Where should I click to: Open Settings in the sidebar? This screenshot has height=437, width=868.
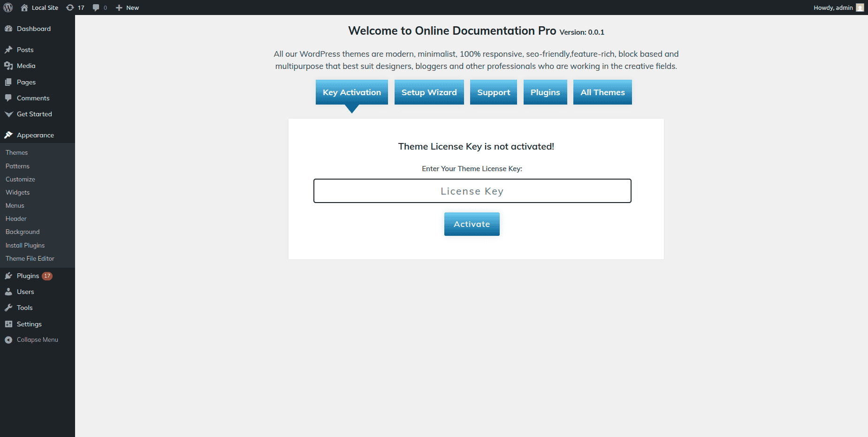(x=29, y=324)
